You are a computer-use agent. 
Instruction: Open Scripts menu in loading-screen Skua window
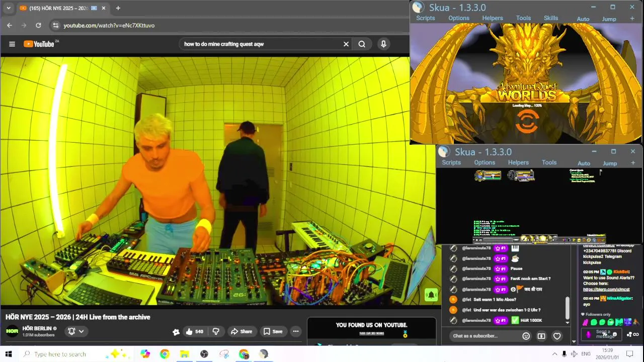pos(425,18)
